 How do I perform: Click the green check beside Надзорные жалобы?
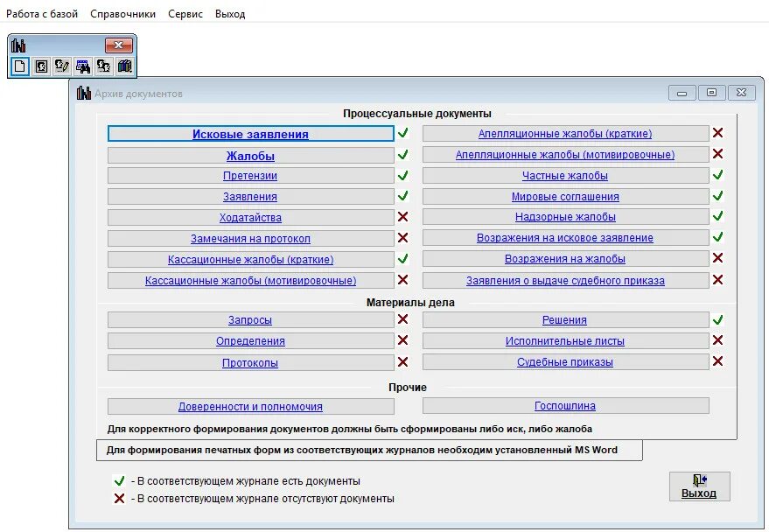click(718, 216)
